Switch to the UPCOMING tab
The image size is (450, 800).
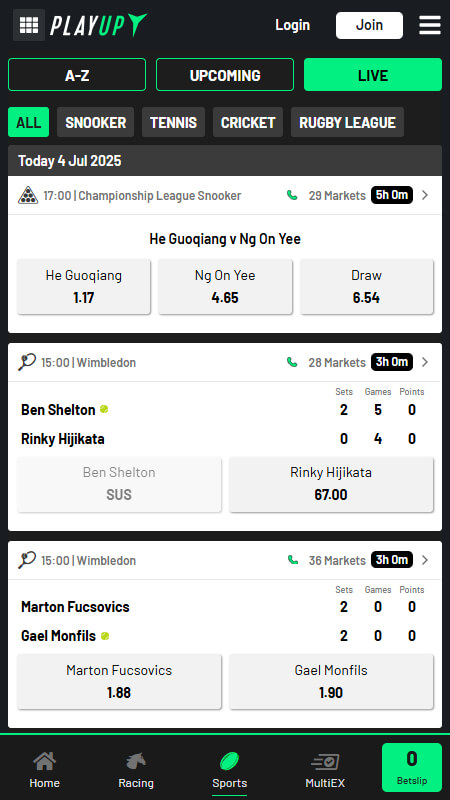click(x=225, y=75)
